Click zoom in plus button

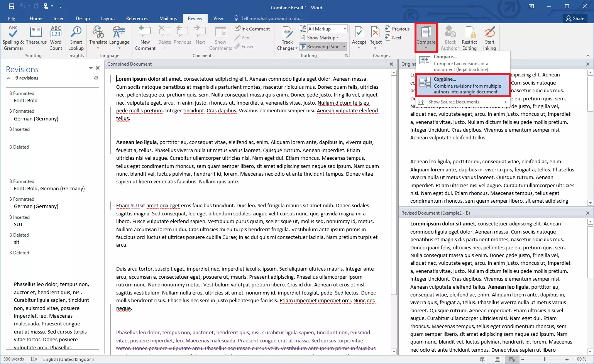567,359
